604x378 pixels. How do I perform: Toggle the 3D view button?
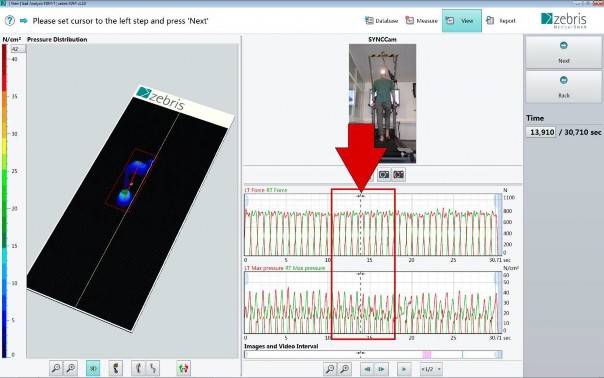93,368
